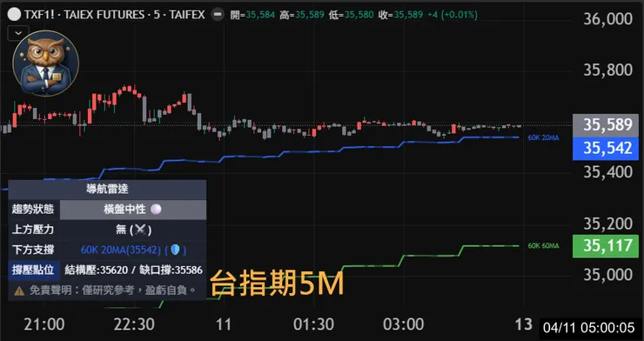644x341 pixels.
Task: Click the blue shield icon in 下方支撐 row
Action: (176, 250)
